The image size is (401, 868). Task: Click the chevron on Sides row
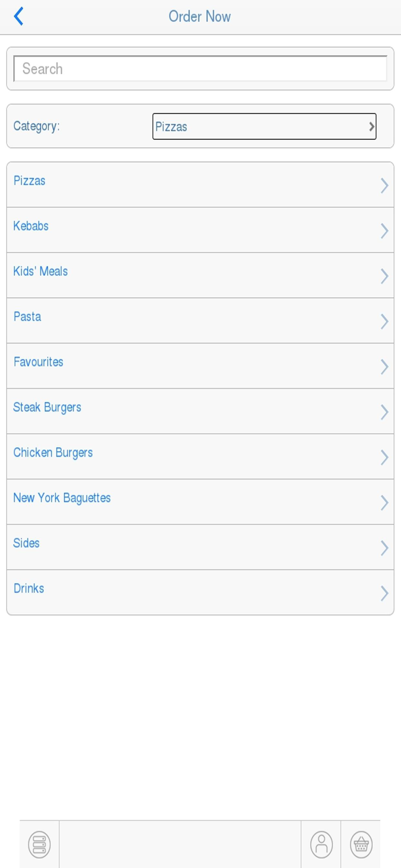tap(384, 548)
